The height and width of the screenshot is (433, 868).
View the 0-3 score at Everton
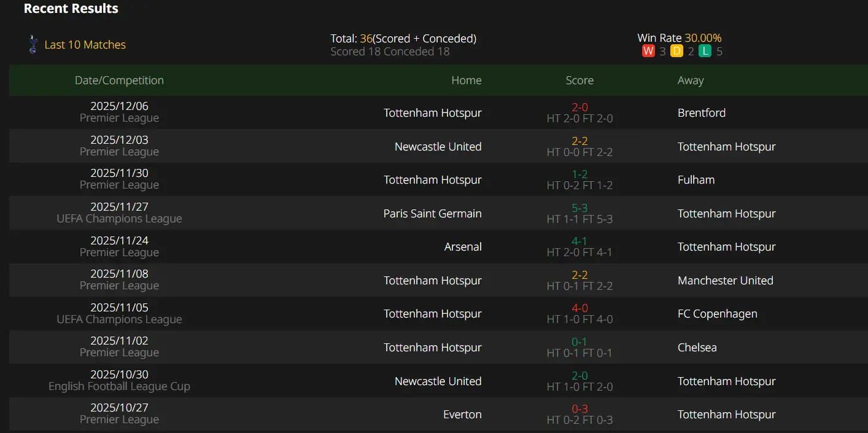(x=579, y=409)
